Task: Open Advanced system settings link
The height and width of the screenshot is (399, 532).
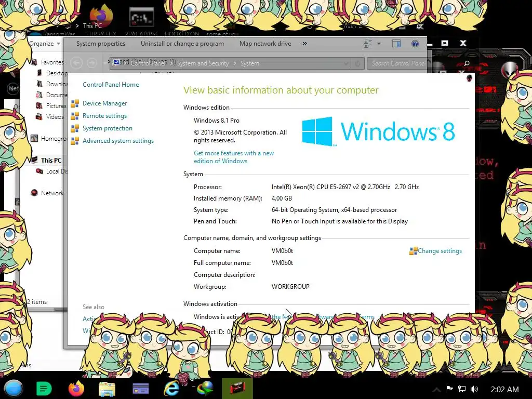Action: pos(118,141)
